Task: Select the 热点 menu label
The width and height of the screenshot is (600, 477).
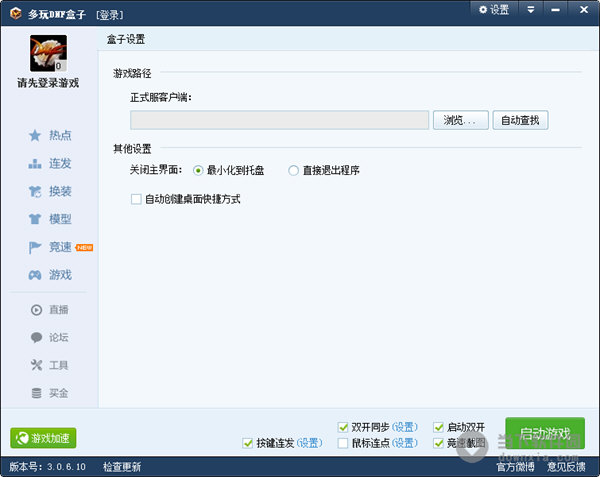Action: click(x=60, y=135)
